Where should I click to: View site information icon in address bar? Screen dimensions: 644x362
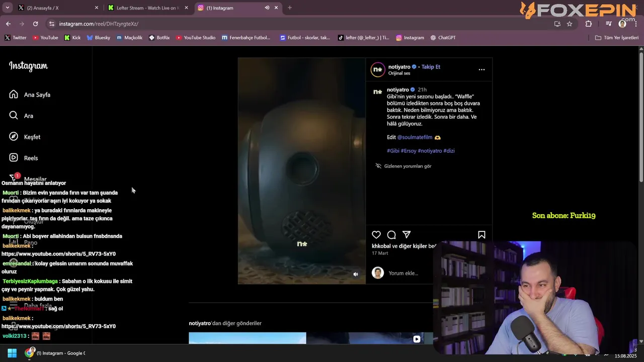[x=51, y=24]
